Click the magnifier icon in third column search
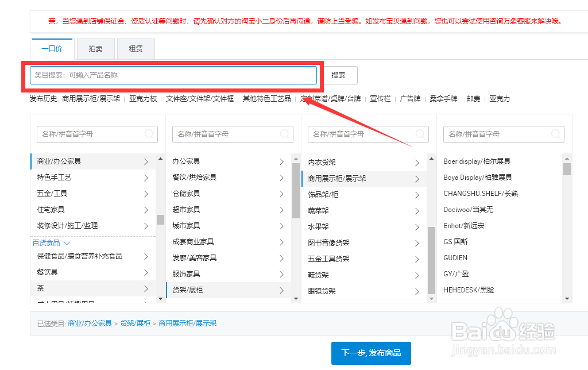Viewport: 588px width, 370px height. [419, 134]
